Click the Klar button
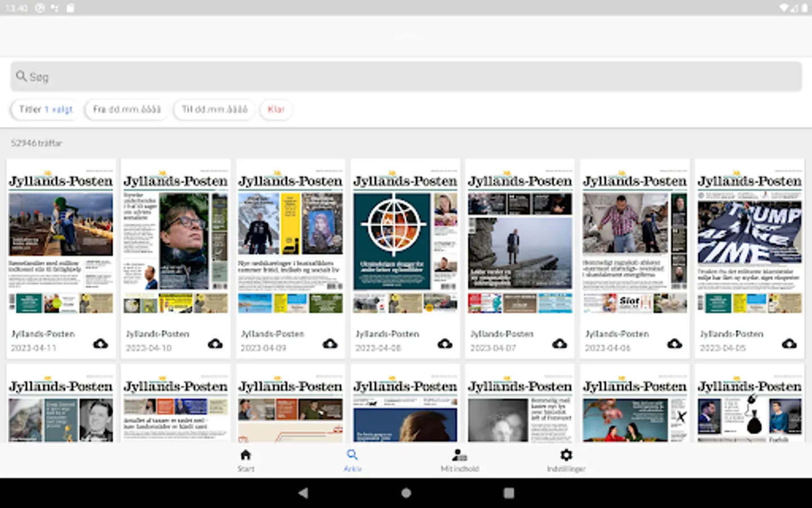 [276, 110]
